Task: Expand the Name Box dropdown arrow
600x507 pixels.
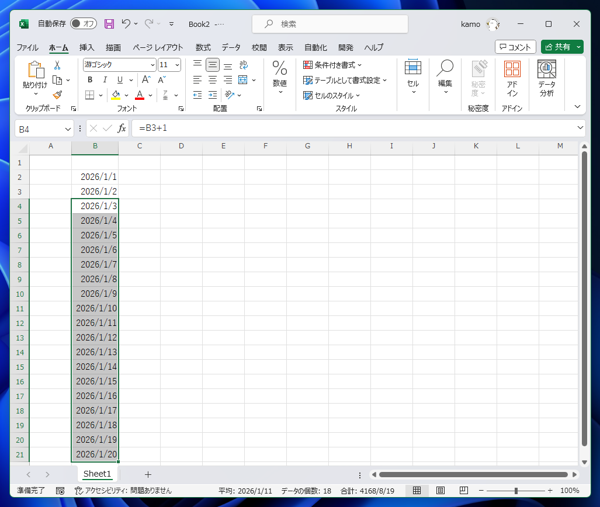Action: point(68,129)
